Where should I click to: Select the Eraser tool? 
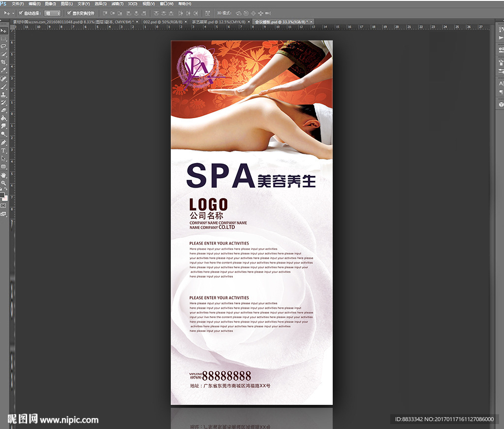(3, 110)
